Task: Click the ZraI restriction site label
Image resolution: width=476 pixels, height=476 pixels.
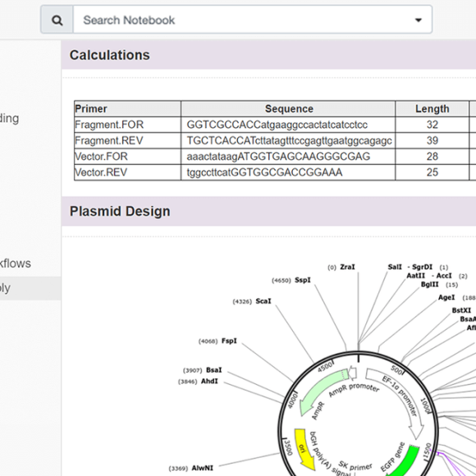Action: click(347, 267)
